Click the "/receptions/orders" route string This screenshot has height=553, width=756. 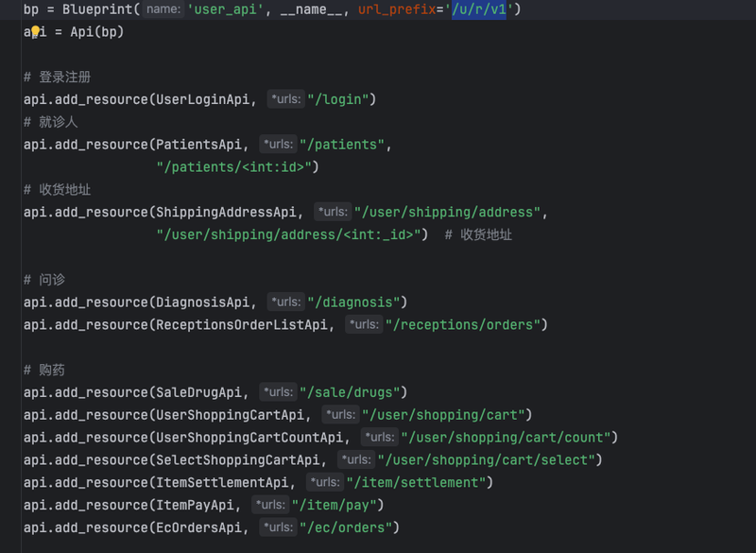pyautogui.click(x=463, y=325)
